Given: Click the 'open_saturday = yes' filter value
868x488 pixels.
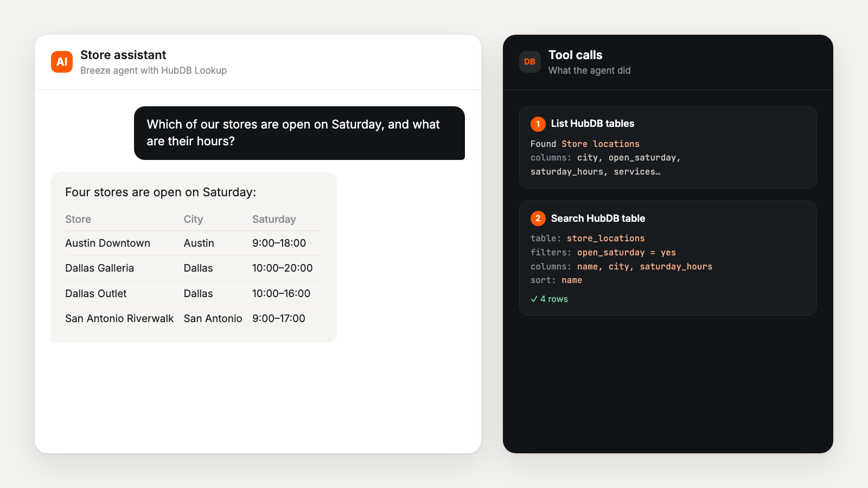Looking at the screenshot, I should pyautogui.click(x=627, y=253).
